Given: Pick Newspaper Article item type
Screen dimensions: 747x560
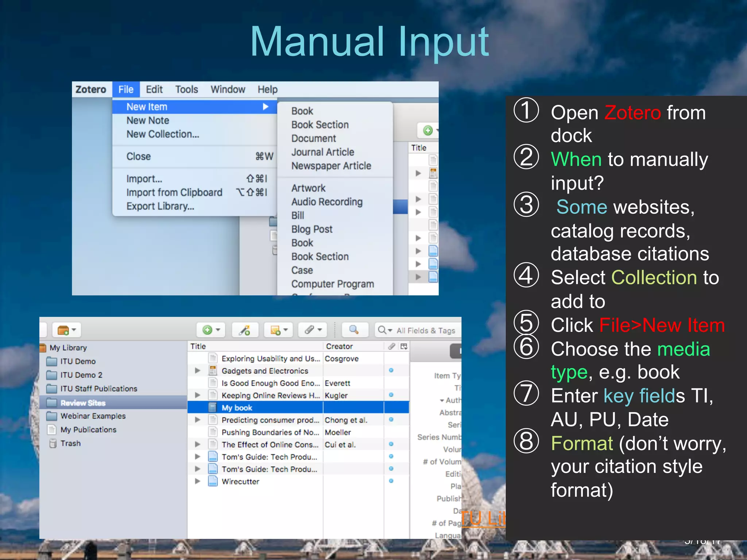Looking at the screenshot, I should 331,166.
